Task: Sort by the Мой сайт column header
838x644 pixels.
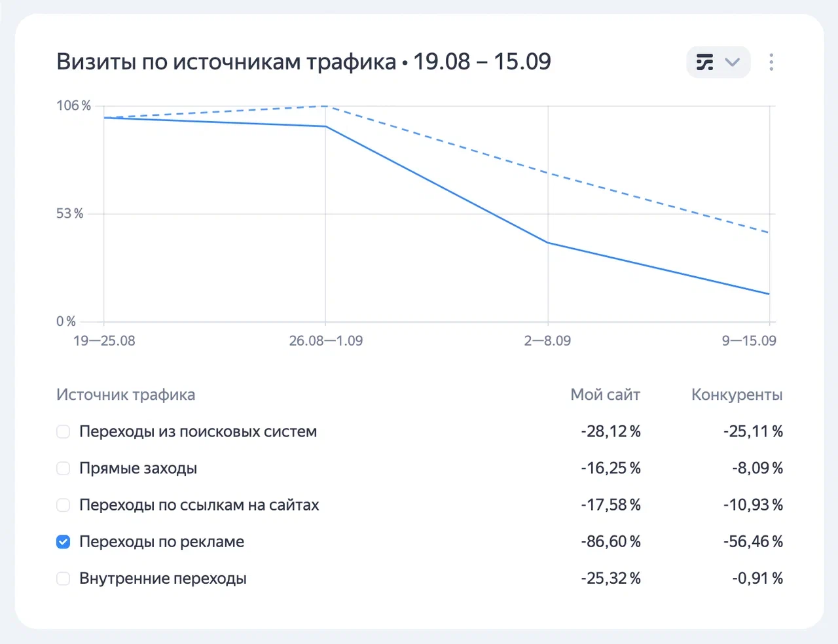Action: [605, 395]
